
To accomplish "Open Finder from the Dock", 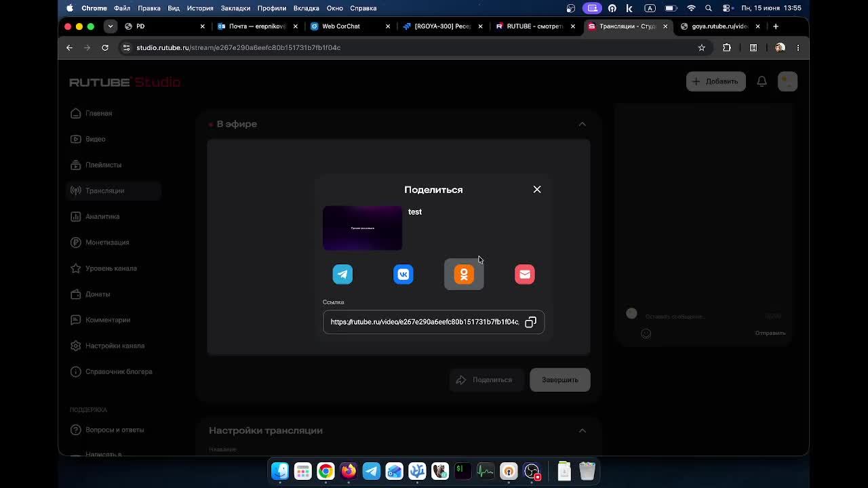I will click(x=280, y=471).
